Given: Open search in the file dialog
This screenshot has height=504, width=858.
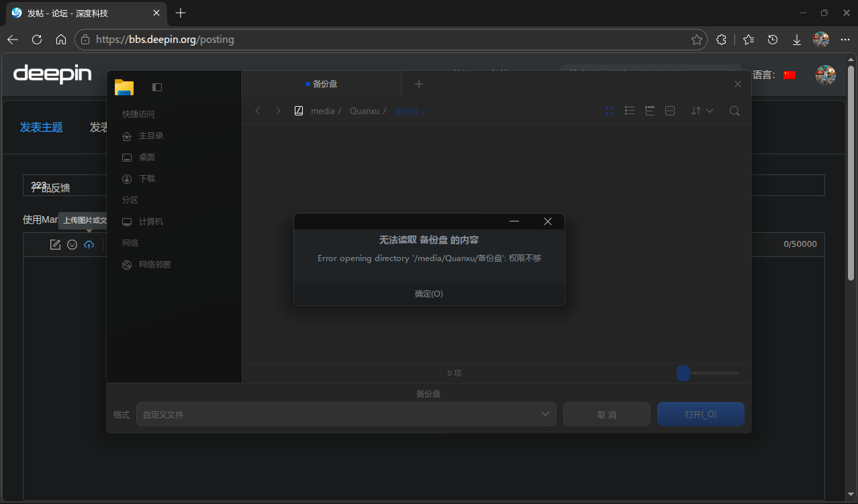Looking at the screenshot, I should [734, 111].
